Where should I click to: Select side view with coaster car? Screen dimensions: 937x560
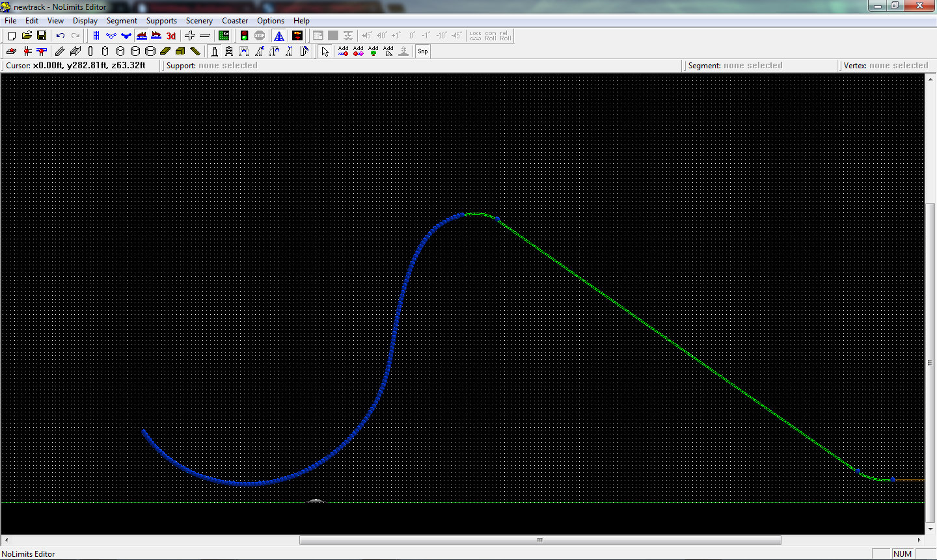(x=141, y=36)
